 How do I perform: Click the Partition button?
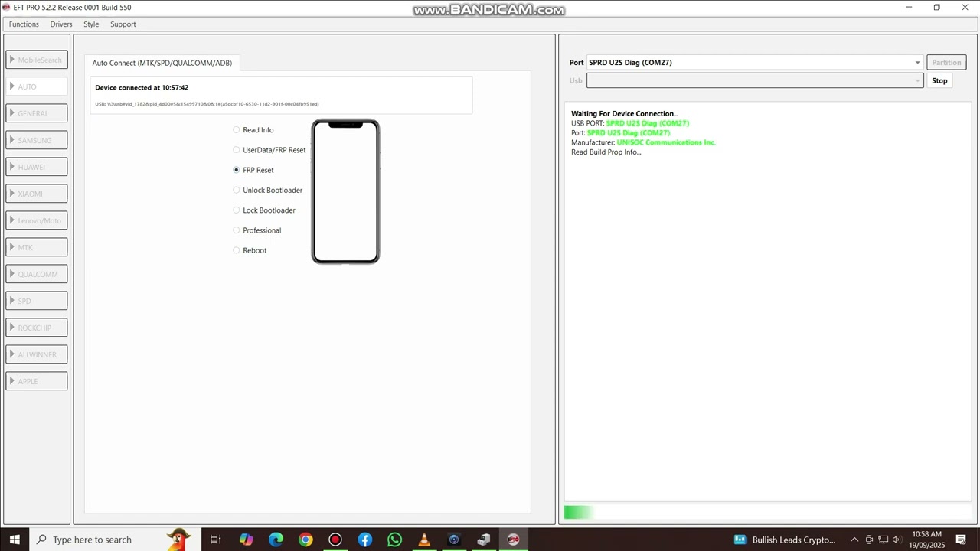946,63
